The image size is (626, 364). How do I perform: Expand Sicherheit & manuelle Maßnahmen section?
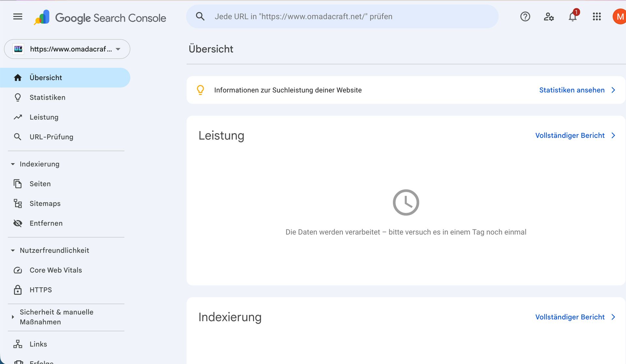click(x=13, y=317)
